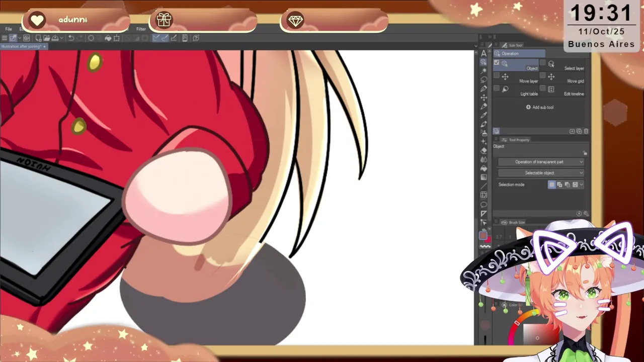Click the Save icon in command bar
Viewport: 644px width, 362px height.
[55, 38]
